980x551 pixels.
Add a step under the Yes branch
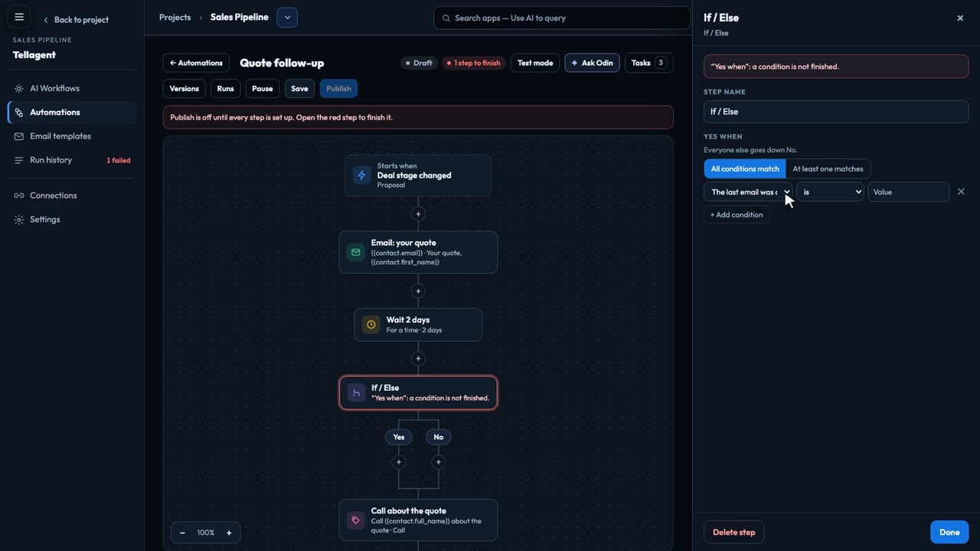398,462
